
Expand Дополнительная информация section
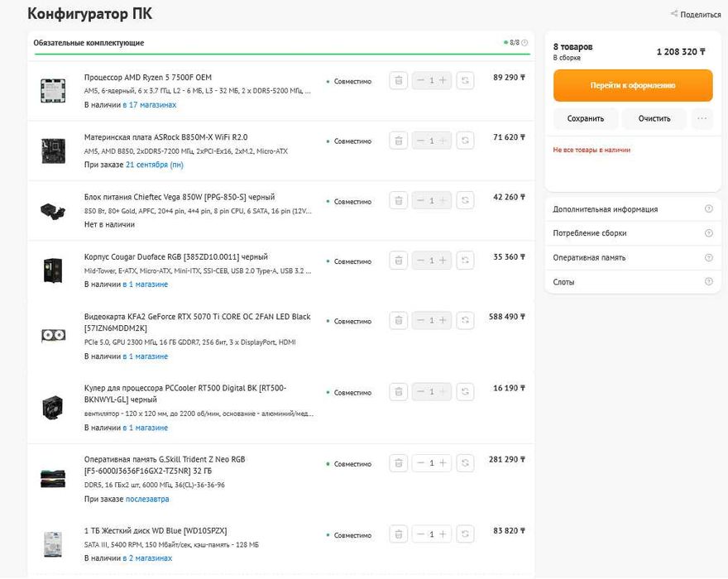click(x=632, y=209)
